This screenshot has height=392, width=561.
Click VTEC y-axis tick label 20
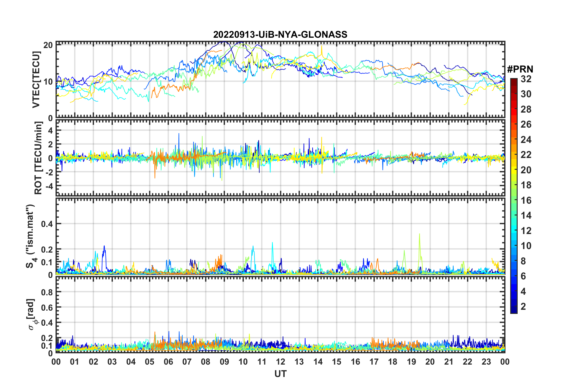(x=48, y=45)
